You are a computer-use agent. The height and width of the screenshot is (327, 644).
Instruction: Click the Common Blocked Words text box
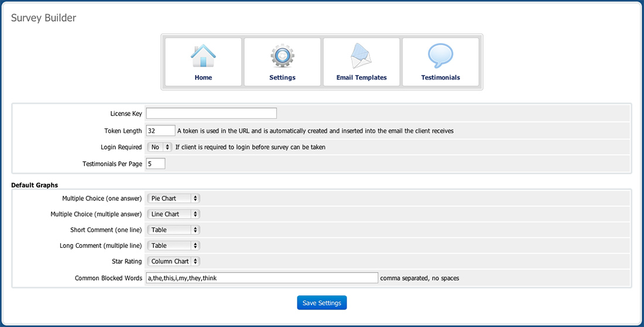(262, 278)
